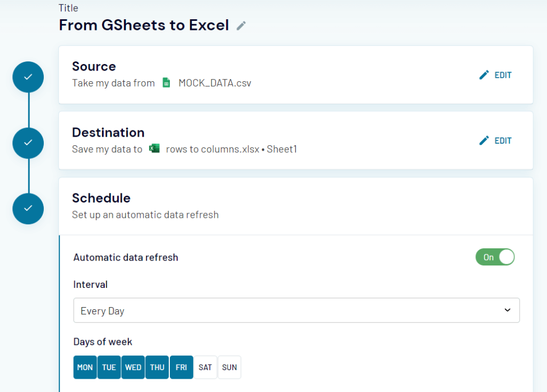Deselect the WED day toggle
Viewport: 547px width, 392px height.
[132, 367]
